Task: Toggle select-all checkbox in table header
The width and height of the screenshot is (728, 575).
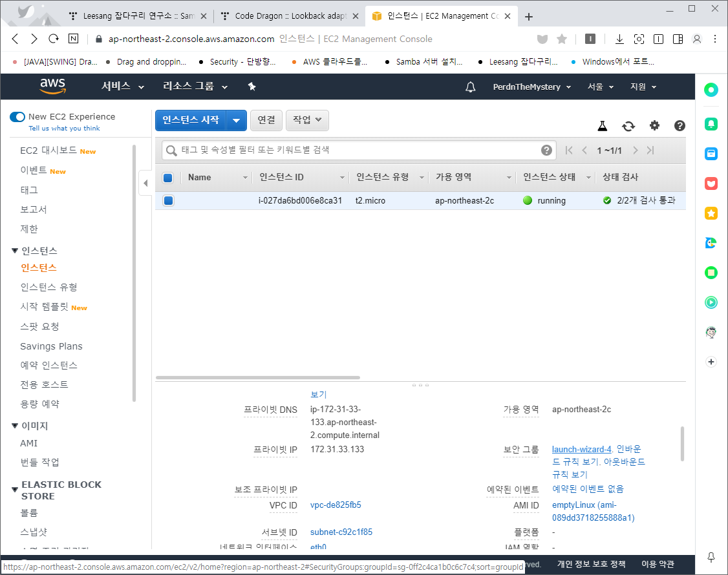Action: 168,177
